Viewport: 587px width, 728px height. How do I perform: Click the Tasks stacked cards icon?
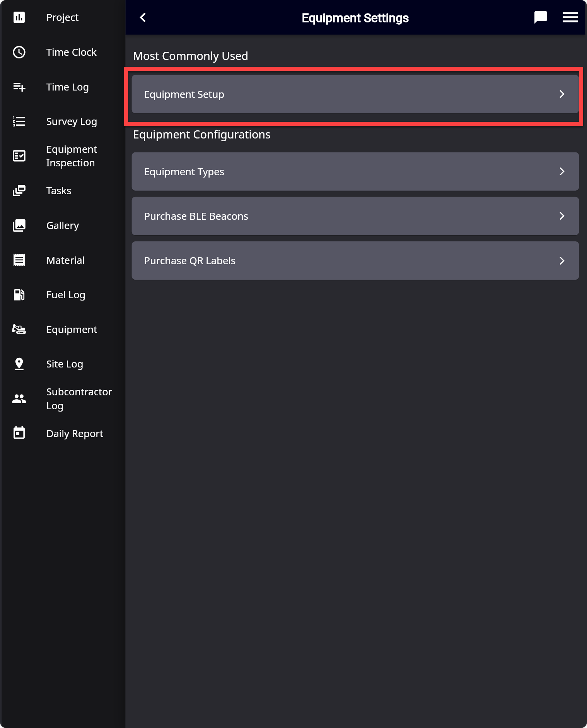point(19,191)
